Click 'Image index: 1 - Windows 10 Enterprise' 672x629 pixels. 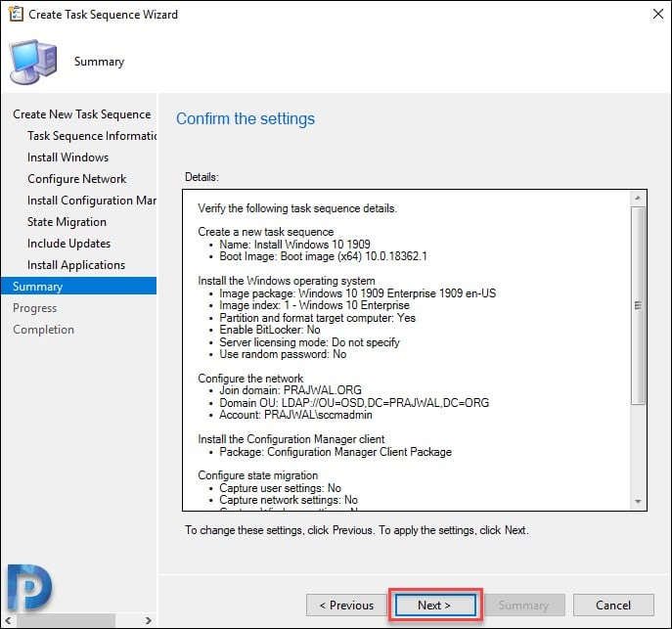pos(314,305)
